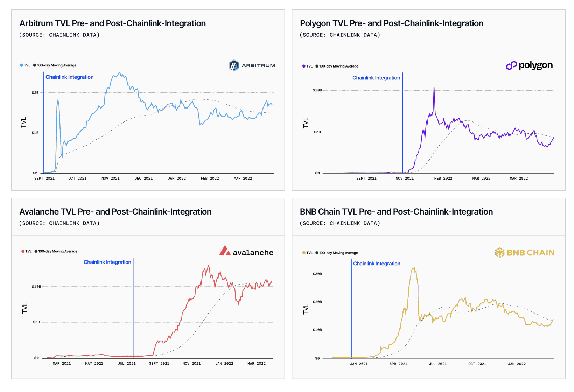The image size is (574, 392).
Task: Click the Arbitrum logo icon
Action: (x=234, y=65)
